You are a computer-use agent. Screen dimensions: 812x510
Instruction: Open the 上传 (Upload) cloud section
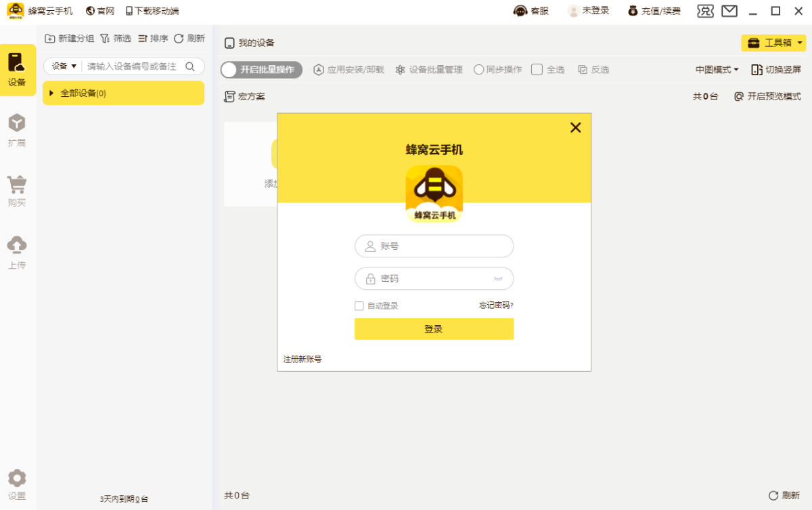point(17,253)
